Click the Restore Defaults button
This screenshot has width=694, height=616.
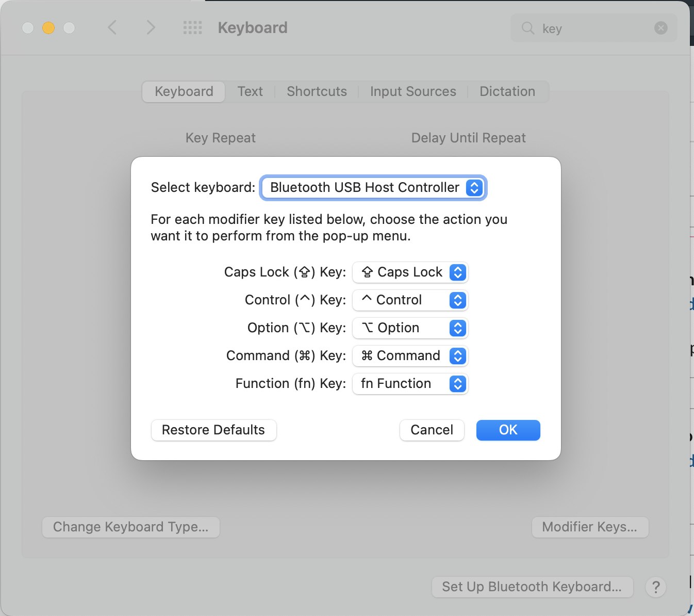213,430
